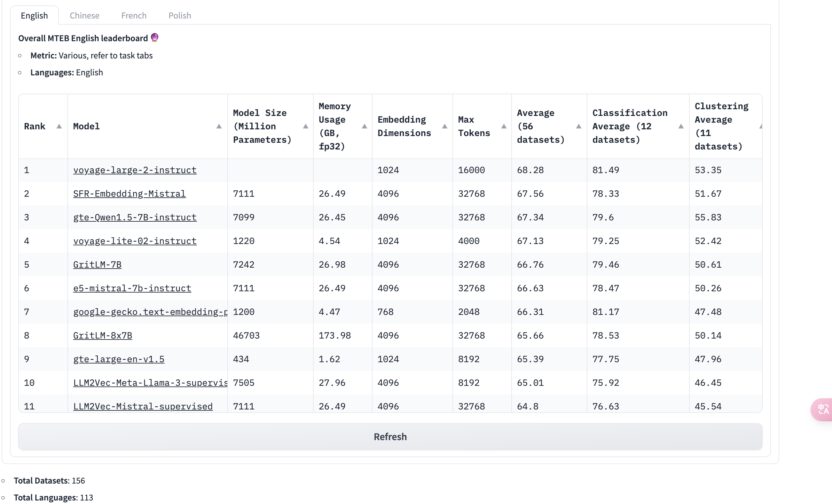
Task: Sort by Embedding Dimensions arrow
Action: pyautogui.click(x=445, y=126)
